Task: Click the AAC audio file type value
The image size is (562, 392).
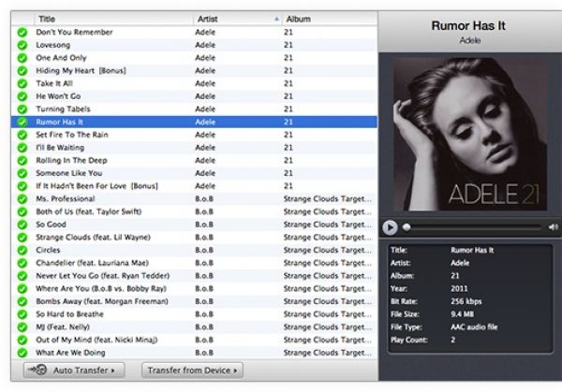Action: tap(474, 327)
